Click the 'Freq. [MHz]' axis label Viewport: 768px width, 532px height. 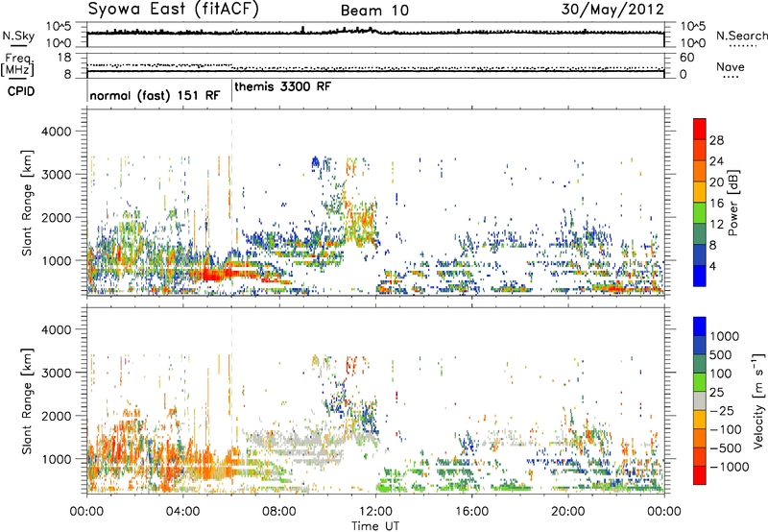pos(18,65)
